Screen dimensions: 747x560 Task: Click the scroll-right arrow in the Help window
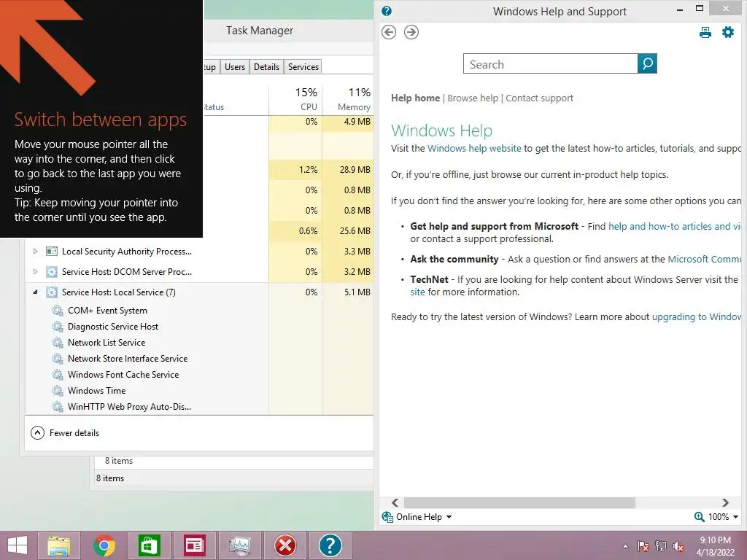click(x=725, y=503)
